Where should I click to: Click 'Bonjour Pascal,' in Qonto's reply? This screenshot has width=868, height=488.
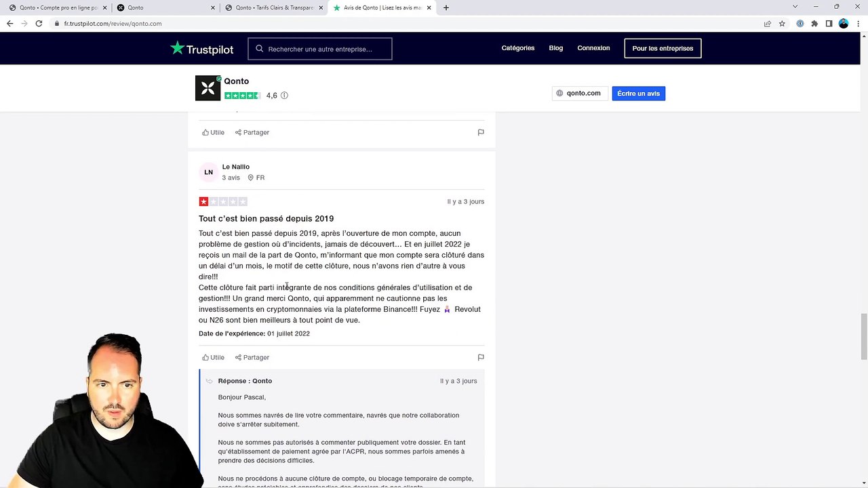pyautogui.click(x=242, y=397)
